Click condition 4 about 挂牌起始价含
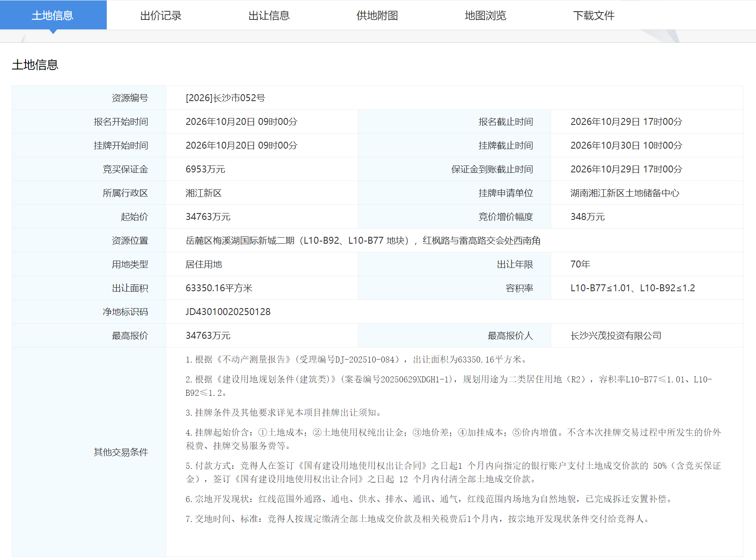Screen dimensions: 756x560 click(453, 439)
